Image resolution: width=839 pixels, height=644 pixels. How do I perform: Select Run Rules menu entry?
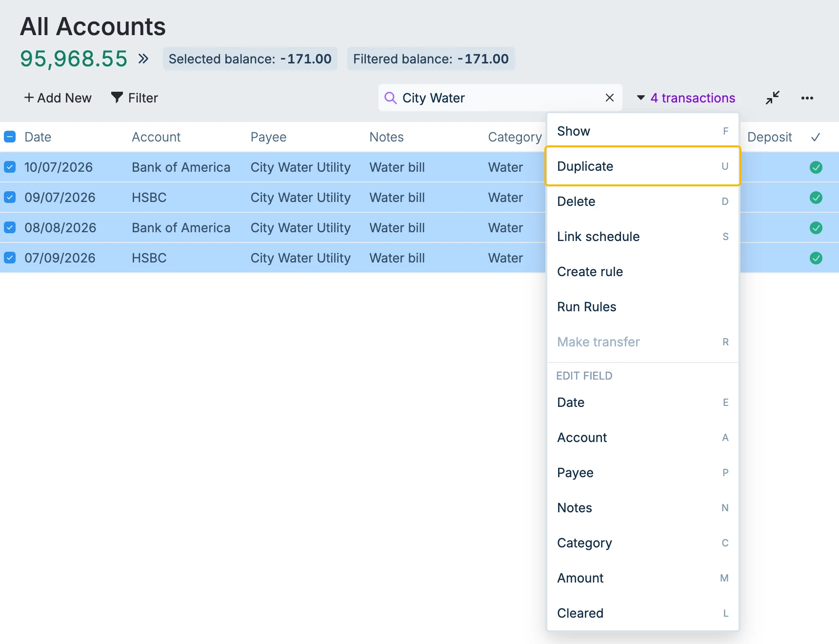[643, 307]
